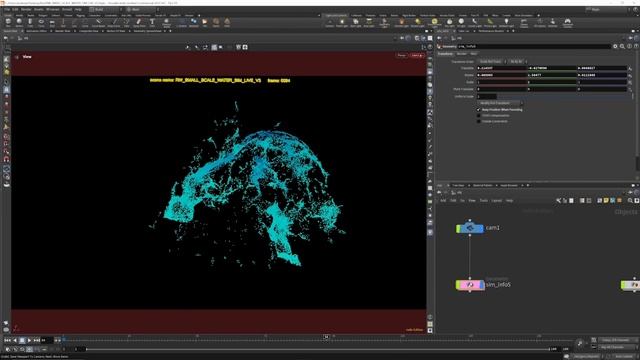Open the Render menu

pyautogui.click(x=26, y=9)
